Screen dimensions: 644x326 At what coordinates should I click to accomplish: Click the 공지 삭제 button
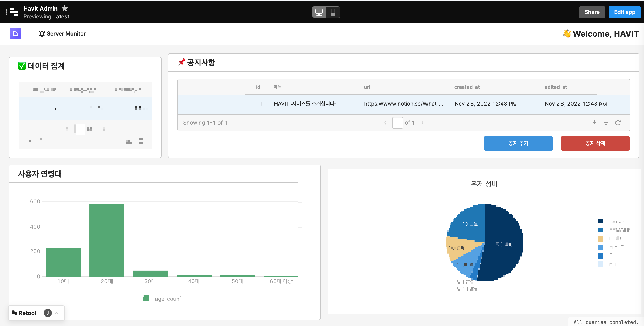(595, 143)
